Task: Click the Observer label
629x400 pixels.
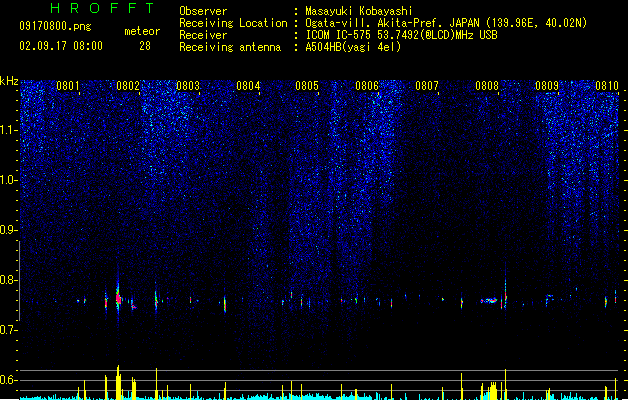Action: point(203,11)
